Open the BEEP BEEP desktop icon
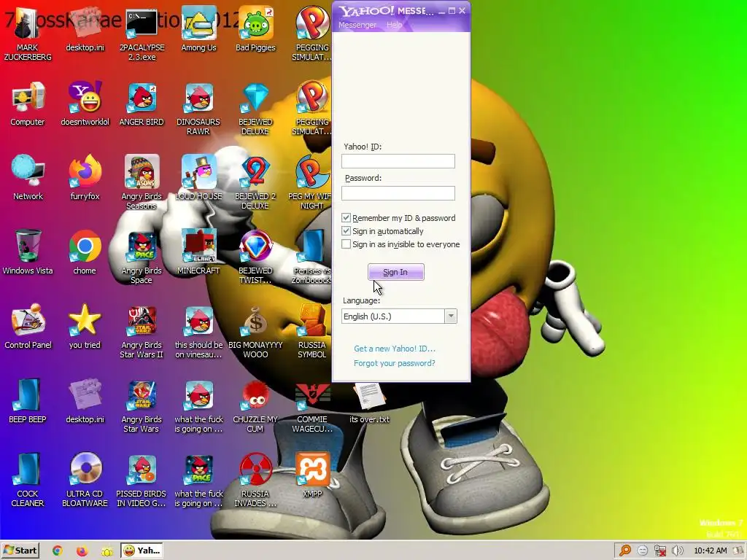The height and width of the screenshot is (560, 747). click(x=27, y=401)
